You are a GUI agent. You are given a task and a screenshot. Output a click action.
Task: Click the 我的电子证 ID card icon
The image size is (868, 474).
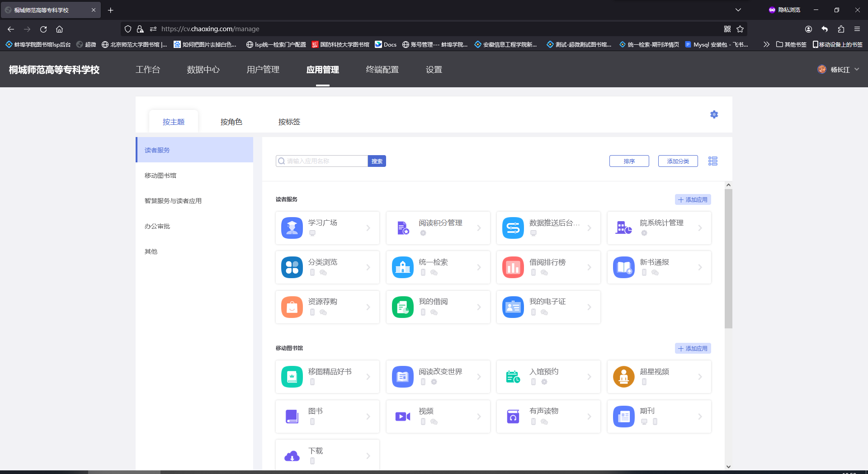coord(513,307)
